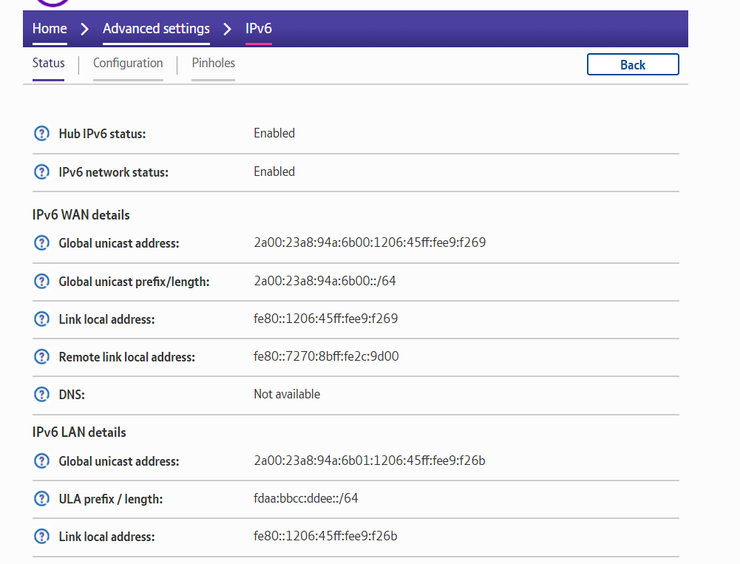Click the Remote link local address value
The image size is (740, 564).
pyautogui.click(x=326, y=357)
